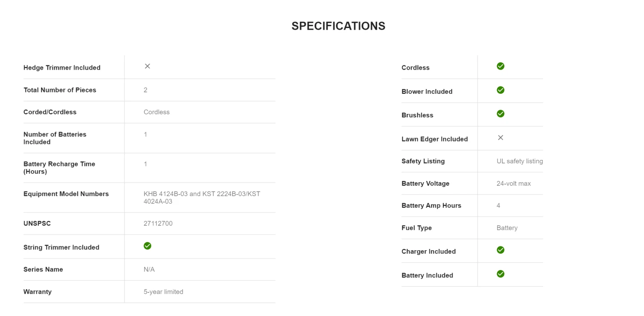Click the 24-volt max battery voltage value
Screen dimensions: 644x316
pyautogui.click(x=513, y=184)
